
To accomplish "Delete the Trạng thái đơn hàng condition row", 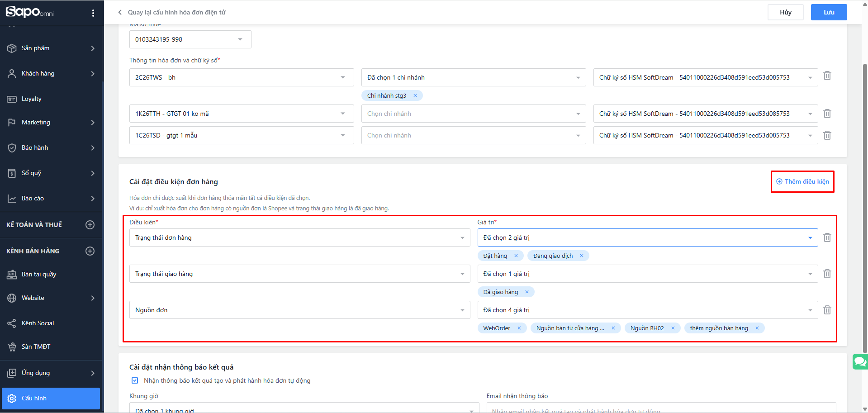I will pyautogui.click(x=827, y=237).
